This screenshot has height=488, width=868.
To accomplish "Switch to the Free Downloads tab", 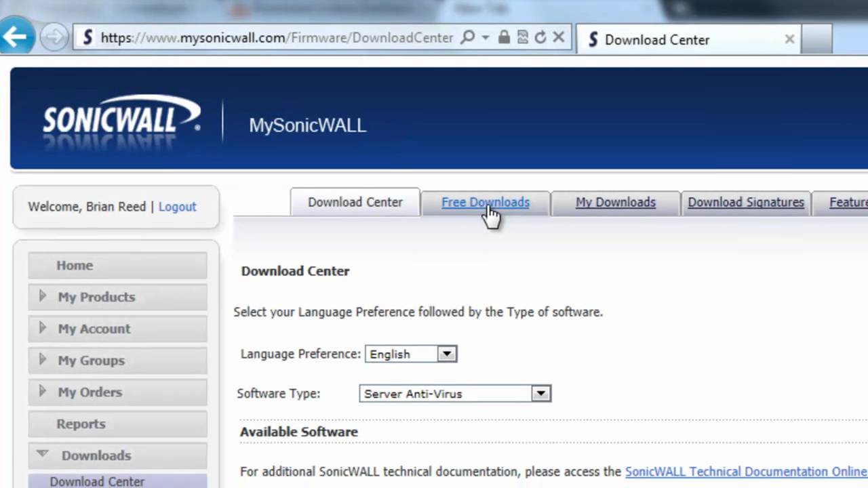I will [485, 202].
